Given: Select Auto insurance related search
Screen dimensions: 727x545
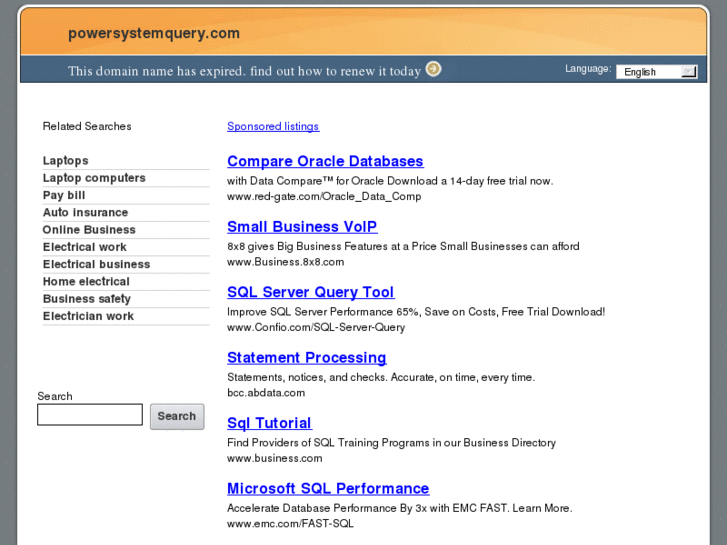Looking at the screenshot, I should 85,212.
